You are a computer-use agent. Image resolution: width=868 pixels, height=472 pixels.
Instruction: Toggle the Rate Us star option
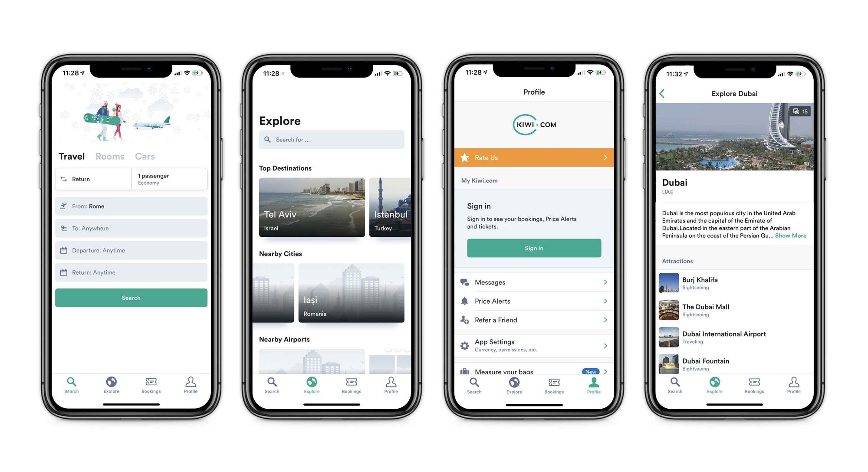pos(465,157)
